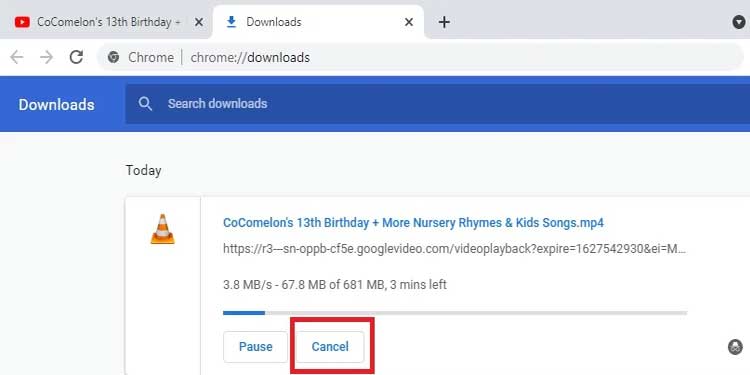This screenshot has width=750, height=375.
Task: Cancel the CoComelon download
Action: [330, 346]
